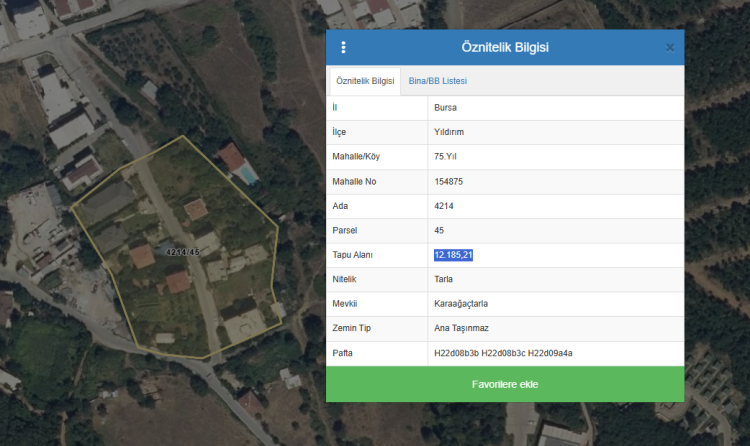Switch to the Bina/BB Listesi tab
750x446 pixels.
tap(437, 81)
